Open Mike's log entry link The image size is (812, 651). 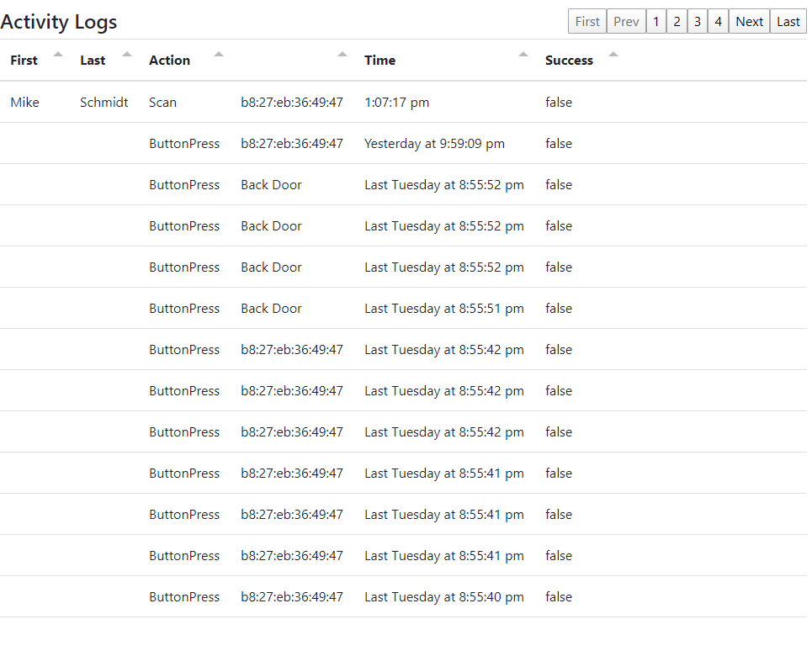click(x=24, y=102)
